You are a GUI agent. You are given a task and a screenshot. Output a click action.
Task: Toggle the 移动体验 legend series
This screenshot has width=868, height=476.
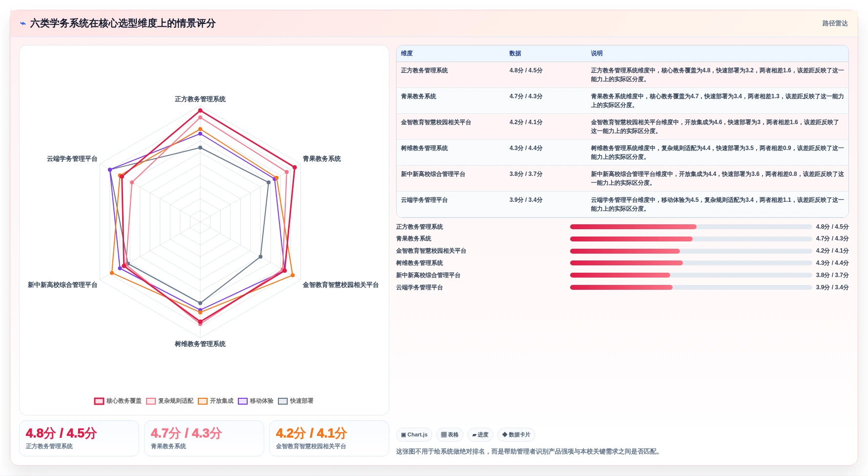point(256,401)
